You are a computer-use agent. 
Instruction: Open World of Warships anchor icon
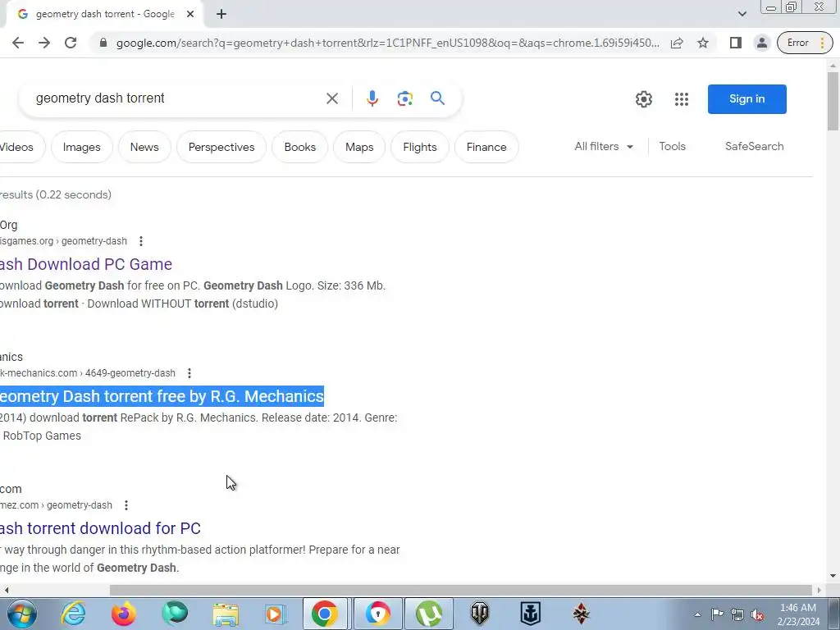(x=531, y=614)
